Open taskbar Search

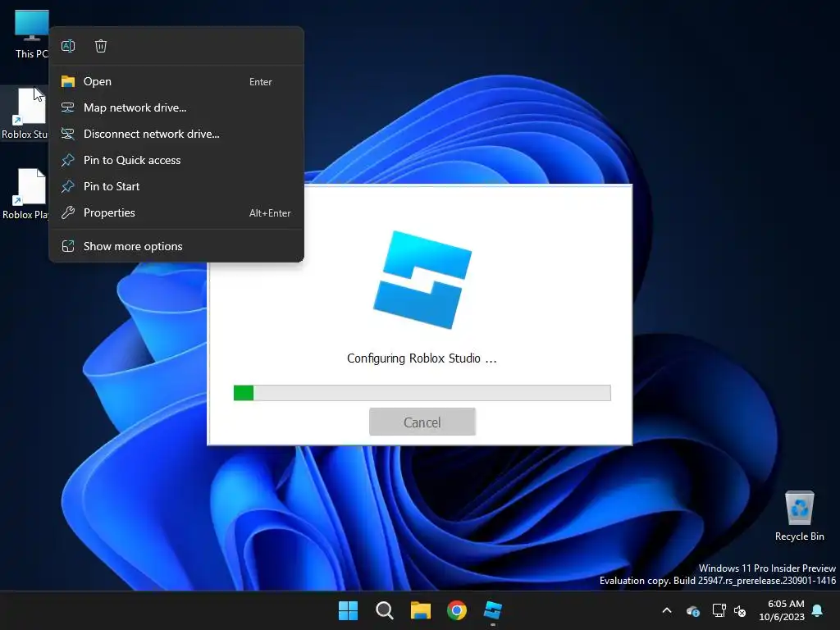click(385, 610)
